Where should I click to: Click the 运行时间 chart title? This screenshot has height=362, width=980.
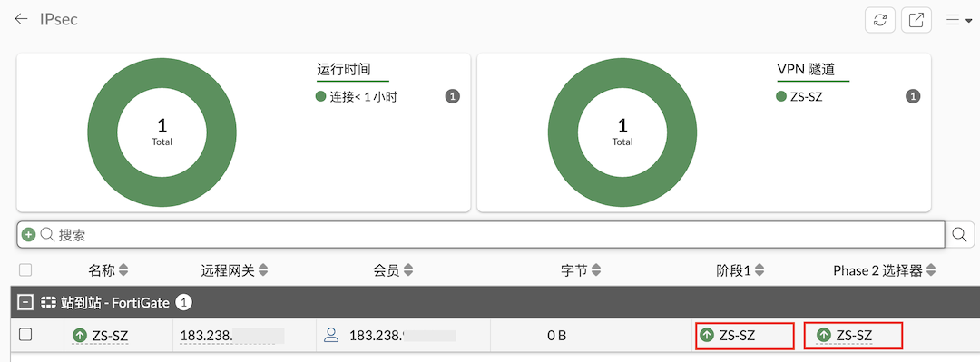[x=345, y=69]
